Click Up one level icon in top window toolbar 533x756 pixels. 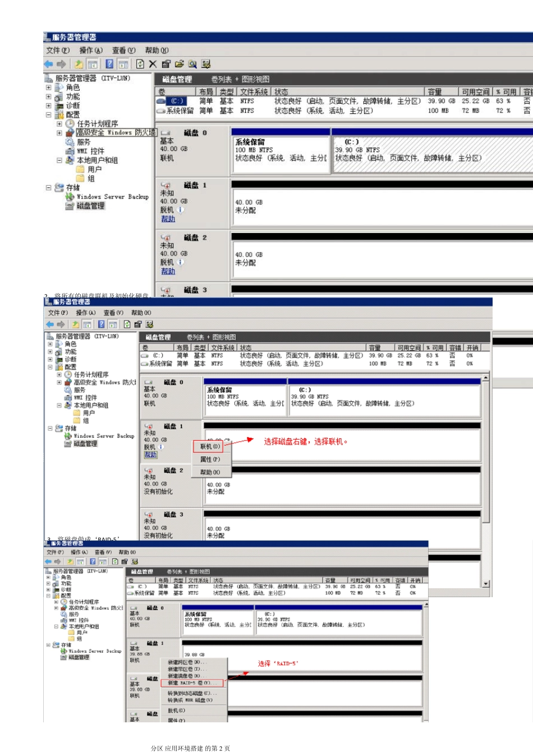point(79,64)
